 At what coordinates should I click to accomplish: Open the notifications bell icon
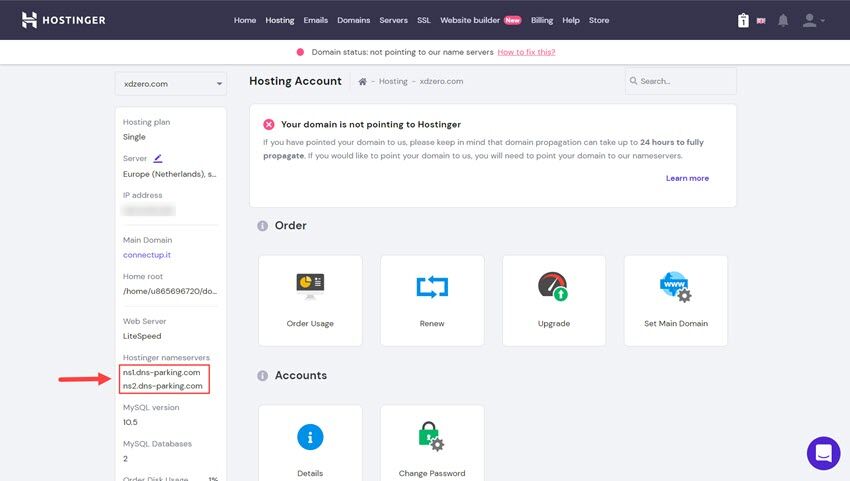pos(783,20)
